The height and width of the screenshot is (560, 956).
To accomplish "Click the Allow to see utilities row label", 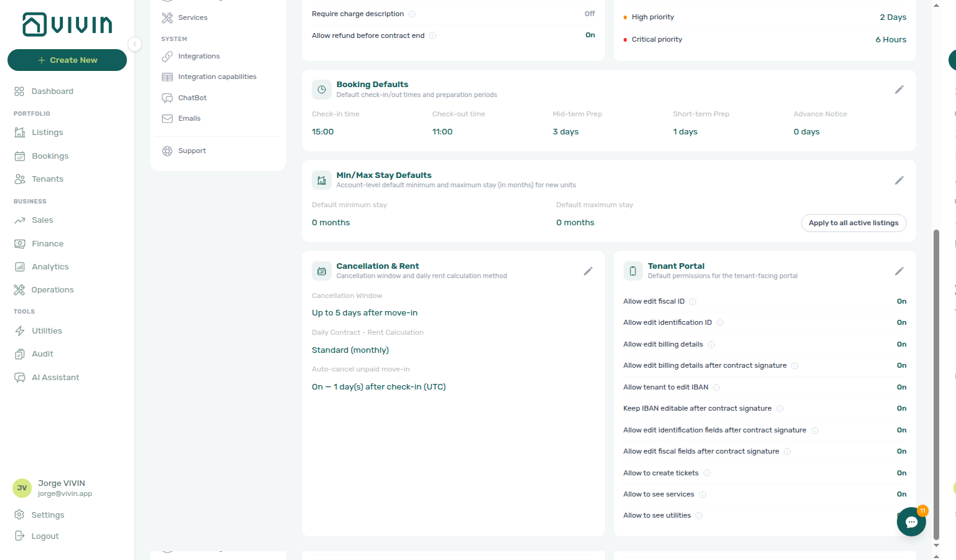I will coord(657,516).
